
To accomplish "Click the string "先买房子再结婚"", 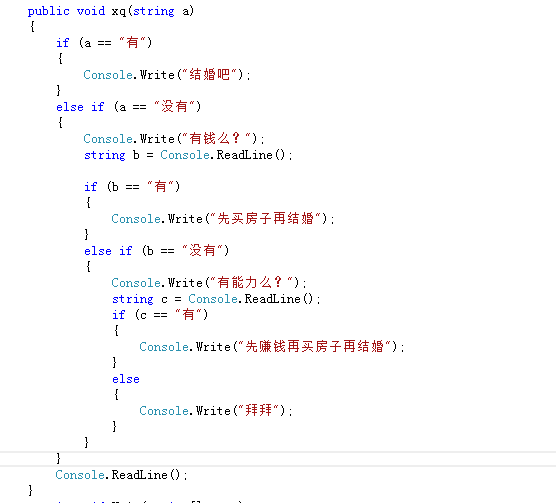I will coord(266,219).
